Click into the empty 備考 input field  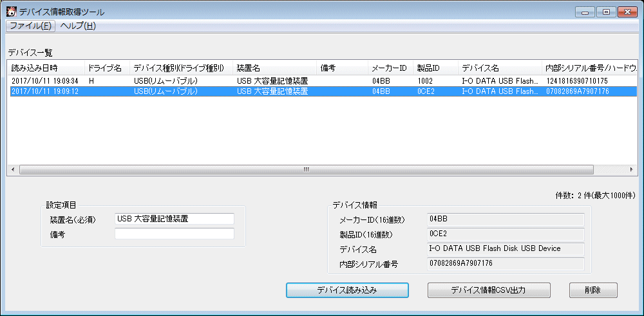[x=175, y=234]
